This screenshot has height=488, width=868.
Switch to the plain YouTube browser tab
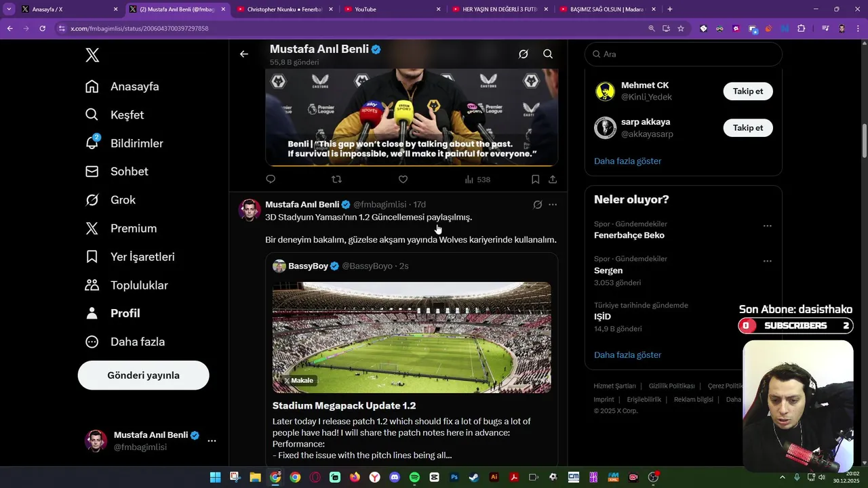tap(392, 9)
